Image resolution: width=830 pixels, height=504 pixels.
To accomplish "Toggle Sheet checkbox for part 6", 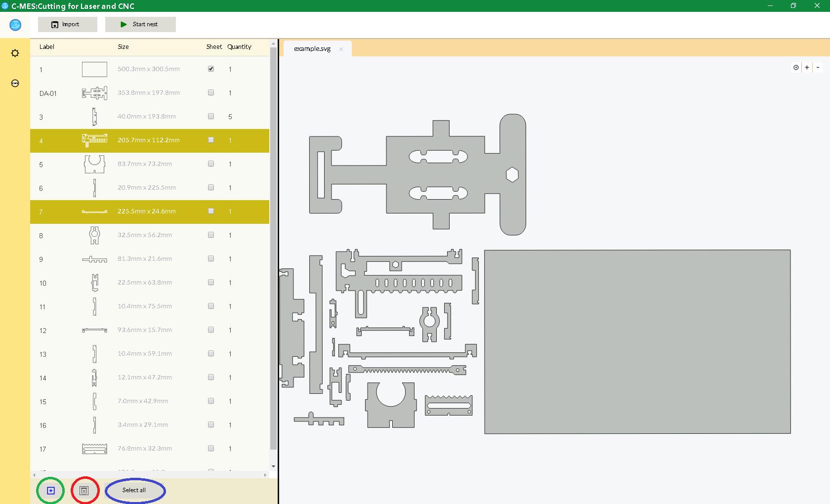I will (211, 187).
